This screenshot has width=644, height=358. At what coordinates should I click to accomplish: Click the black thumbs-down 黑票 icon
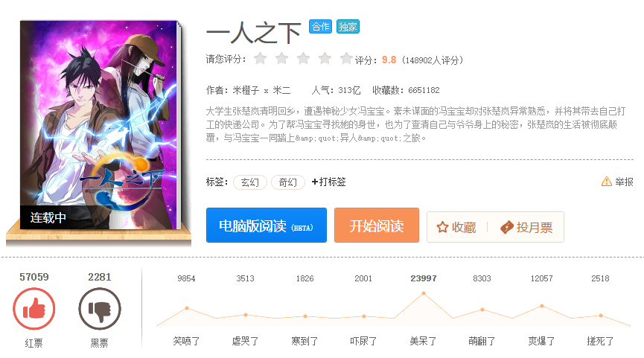(x=100, y=309)
